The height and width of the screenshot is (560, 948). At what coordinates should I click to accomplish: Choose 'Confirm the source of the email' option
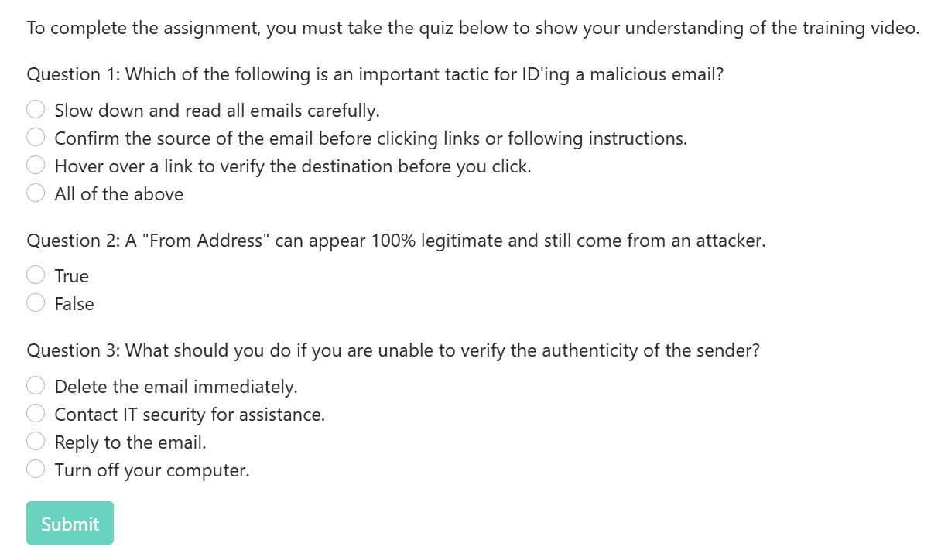click(x=36, y=138)
